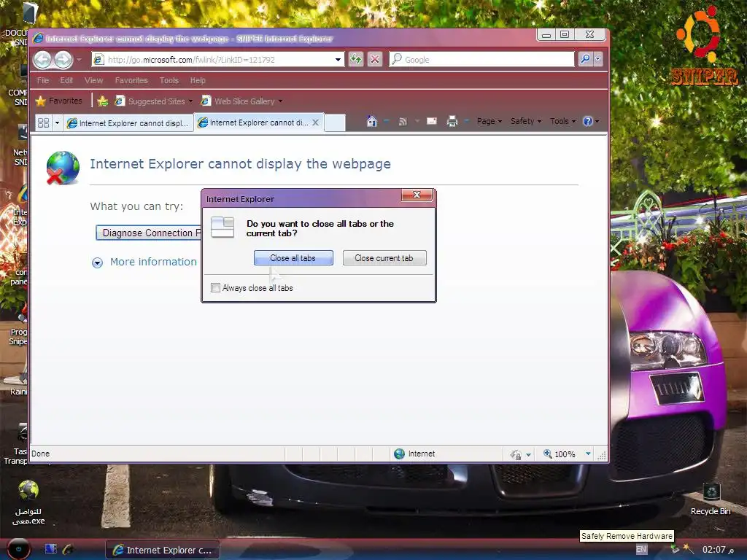Click the error globe icon with red X
Viewport: 747px width, 560px height.
(63, 168)
